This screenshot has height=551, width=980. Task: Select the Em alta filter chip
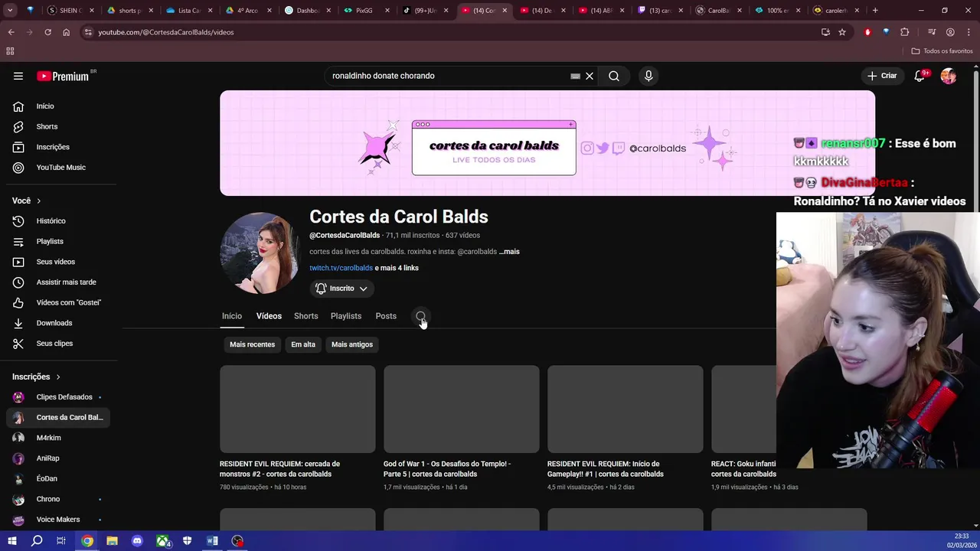pyautogui.click(x=303, y=344)
